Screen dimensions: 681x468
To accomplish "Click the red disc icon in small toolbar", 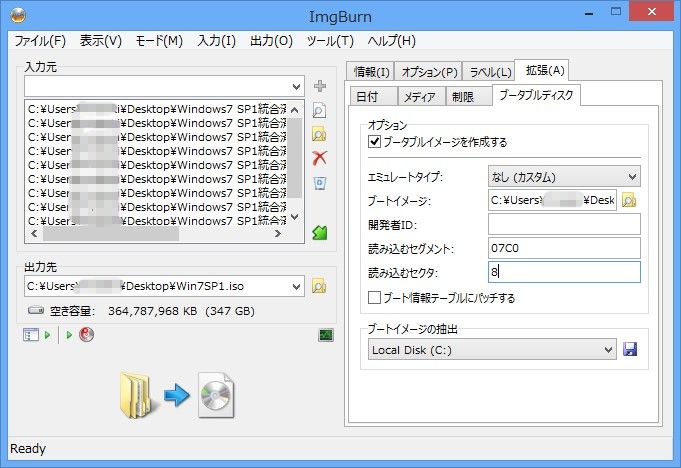I will (86, 335).
